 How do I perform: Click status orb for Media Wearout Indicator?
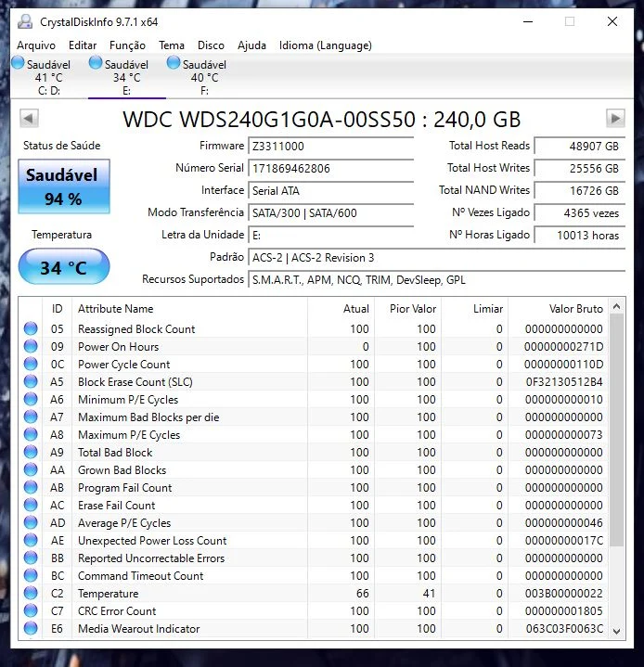(x=31, y=628)
